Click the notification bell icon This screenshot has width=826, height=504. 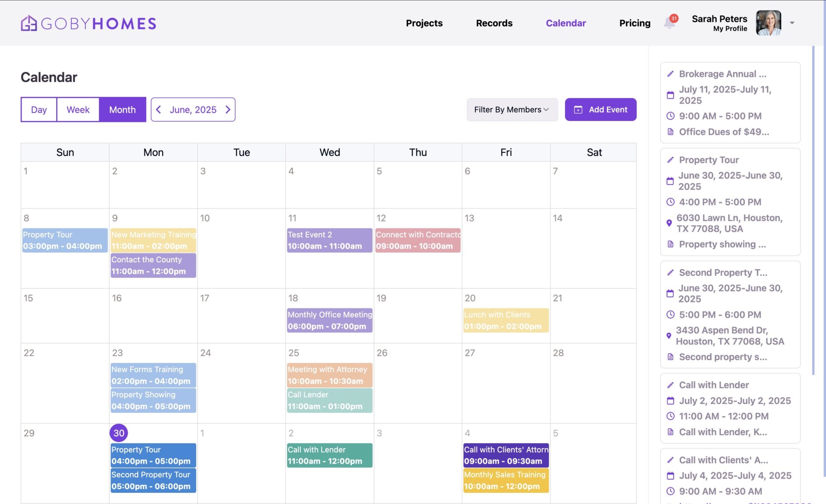(669, 23)
